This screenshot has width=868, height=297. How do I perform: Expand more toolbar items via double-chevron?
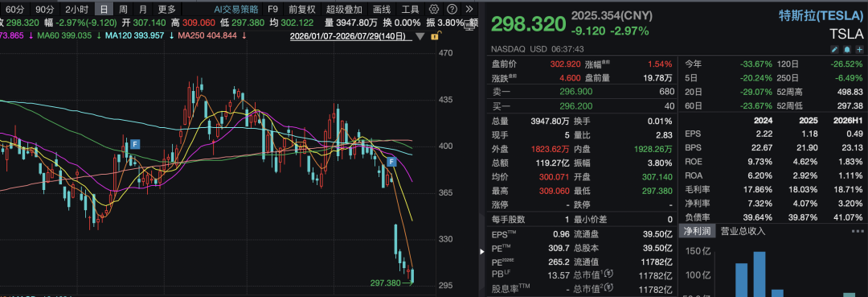tap(469, 9)
